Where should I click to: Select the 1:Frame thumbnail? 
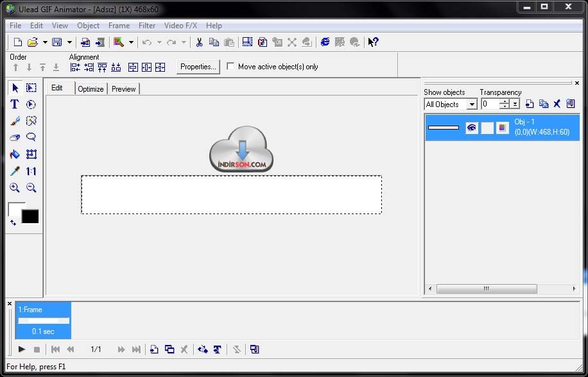point(43,321)
